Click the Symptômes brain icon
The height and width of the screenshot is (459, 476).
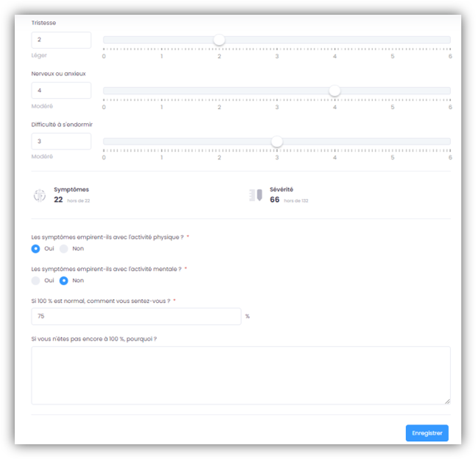[x=40, y=195]
